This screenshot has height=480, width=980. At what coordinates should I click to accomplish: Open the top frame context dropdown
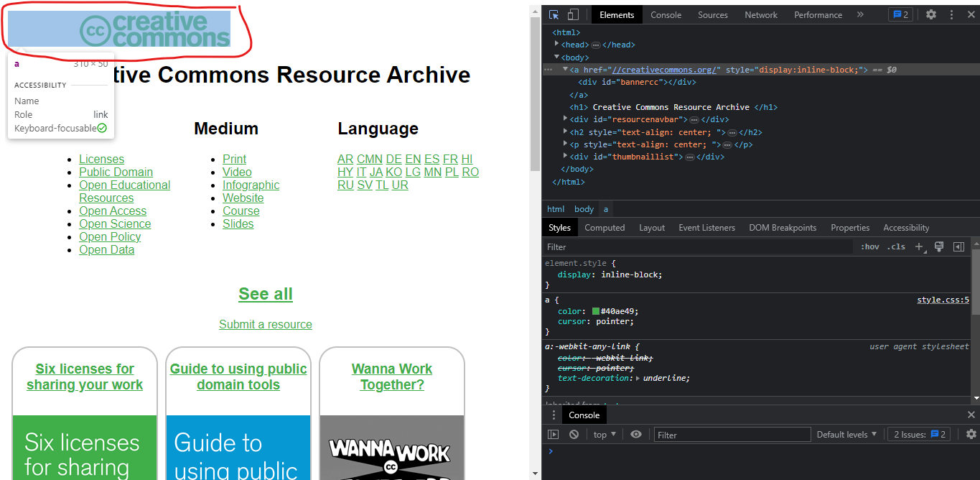(604, 434)
